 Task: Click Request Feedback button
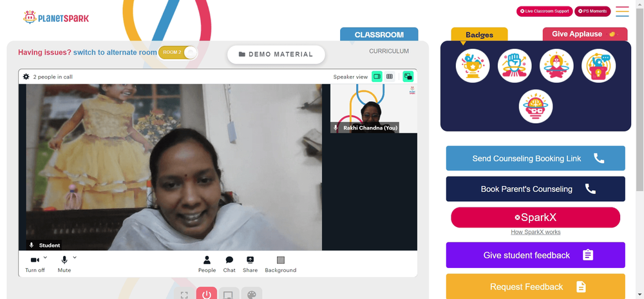click(536, 286)
